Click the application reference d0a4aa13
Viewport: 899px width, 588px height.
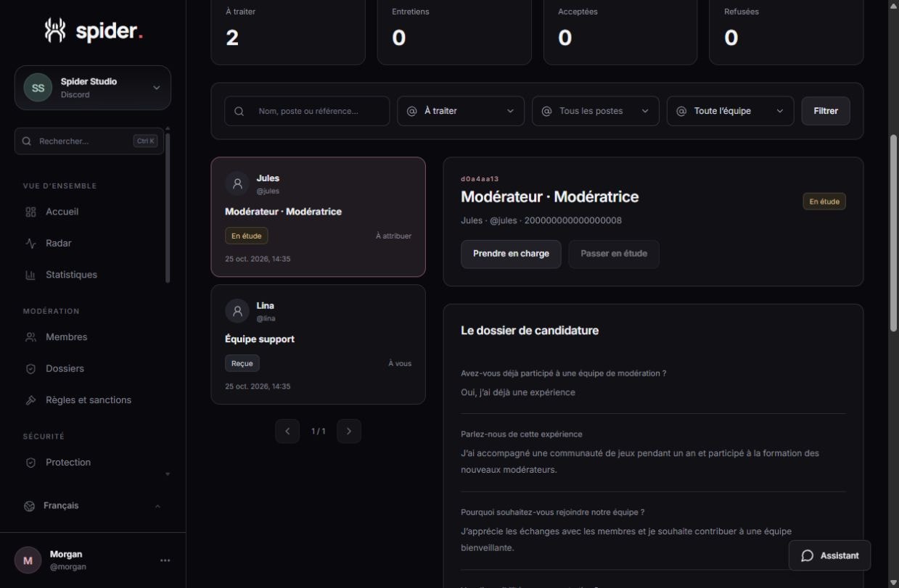pyautogui.click(x=480, y=179)
